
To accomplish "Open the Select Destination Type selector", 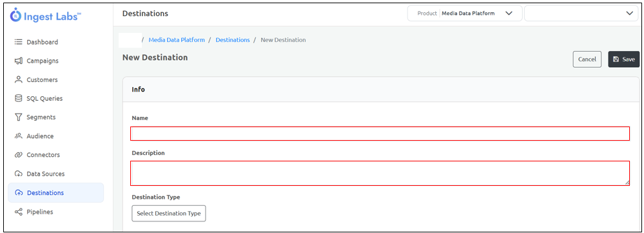I will [x=169, y=213].
